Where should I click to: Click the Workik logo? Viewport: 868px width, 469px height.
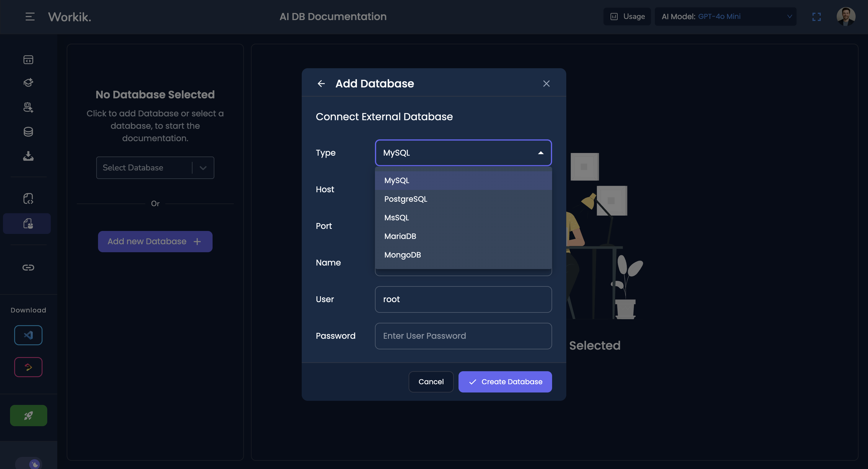pos(69,17)
